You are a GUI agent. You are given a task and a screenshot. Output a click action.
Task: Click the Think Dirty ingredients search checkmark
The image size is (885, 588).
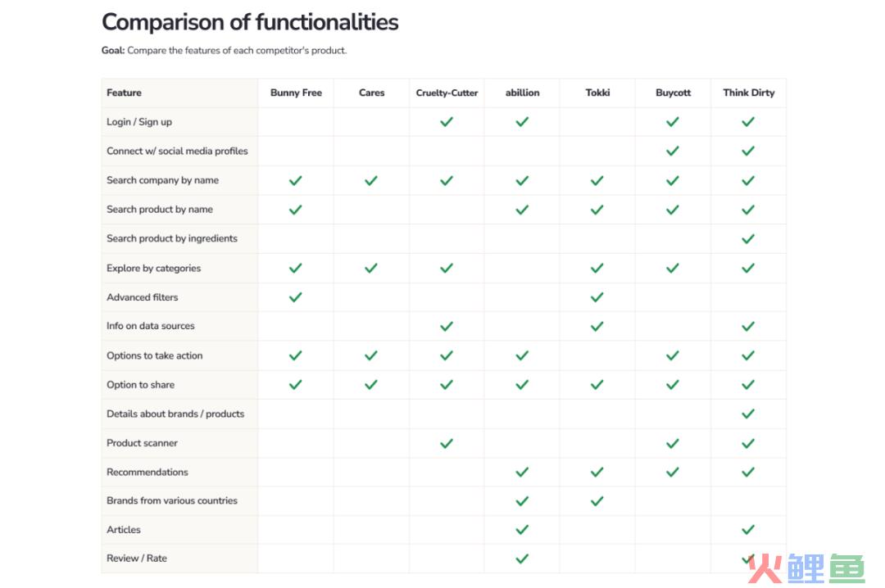pos(748,238)
